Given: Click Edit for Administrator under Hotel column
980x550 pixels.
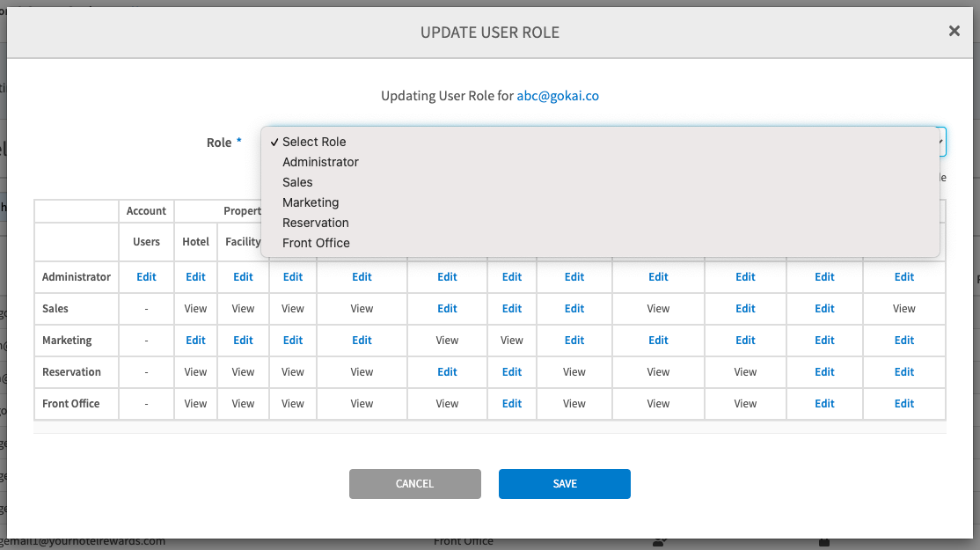Looking at the screenshot, I should coord(195,277).
